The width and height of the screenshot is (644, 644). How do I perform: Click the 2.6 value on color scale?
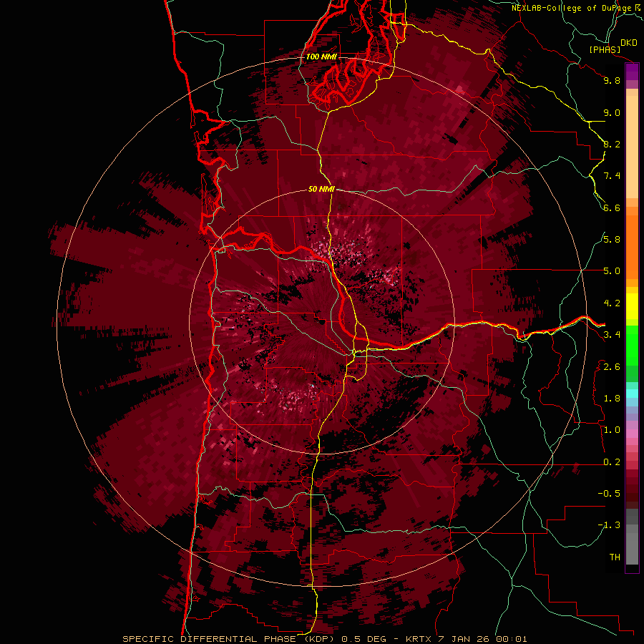click(x=612, y=367)
